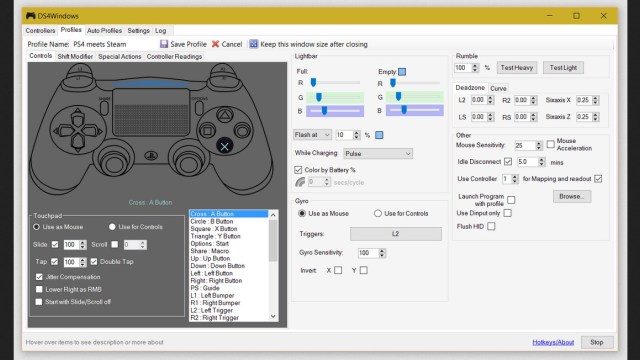Viewport: 640px width, 360px height.
Task: Select the Cross button on controller diagram
Action: [x=224, y=147]
